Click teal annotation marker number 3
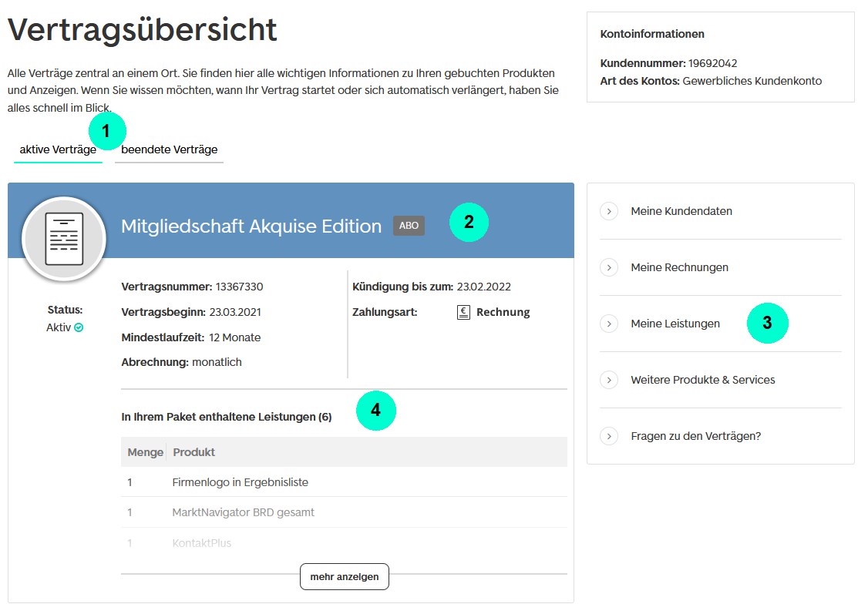Screen dimensions: 868x614 pyautogui.click(x=767, y=324)
